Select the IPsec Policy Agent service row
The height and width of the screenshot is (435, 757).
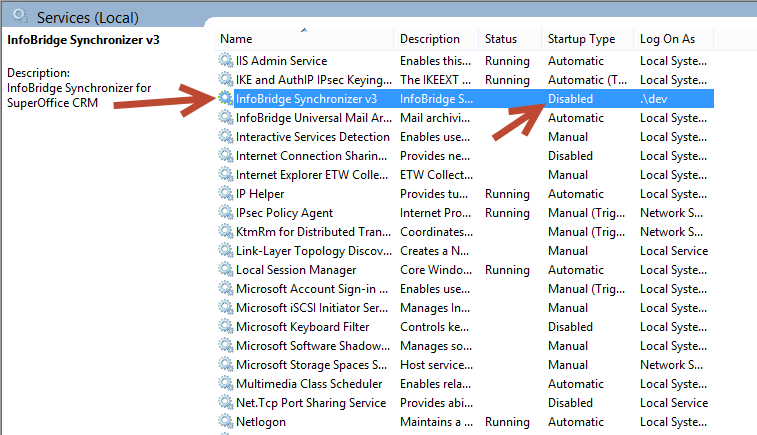(x=464, y=213)
